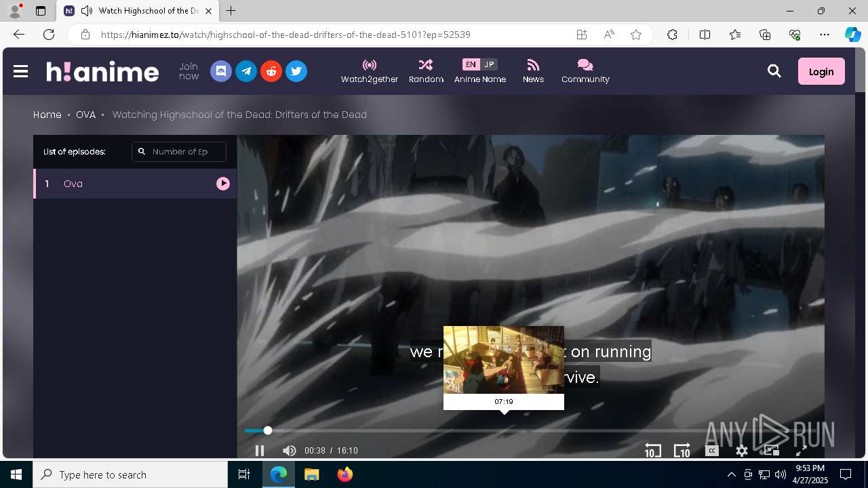This screenshot has height=488, width=868.
Task: Go to OVA breadcrumb
Action: pos(85,115)
